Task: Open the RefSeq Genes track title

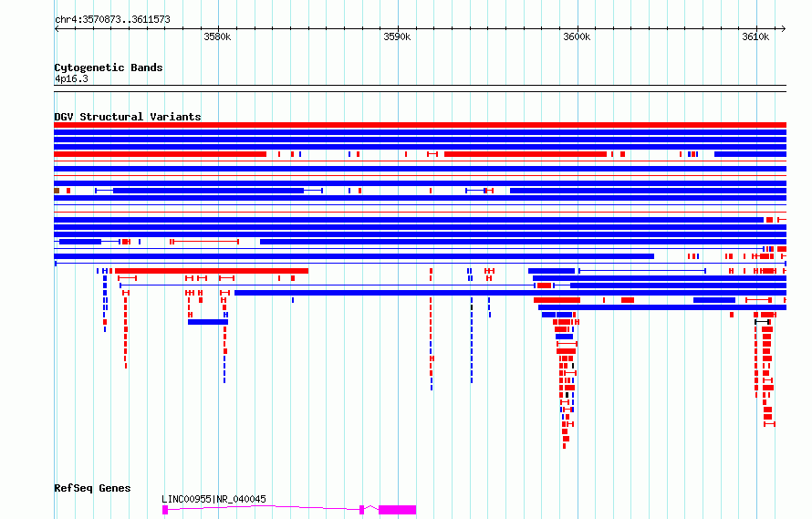Action: (92, 488)
